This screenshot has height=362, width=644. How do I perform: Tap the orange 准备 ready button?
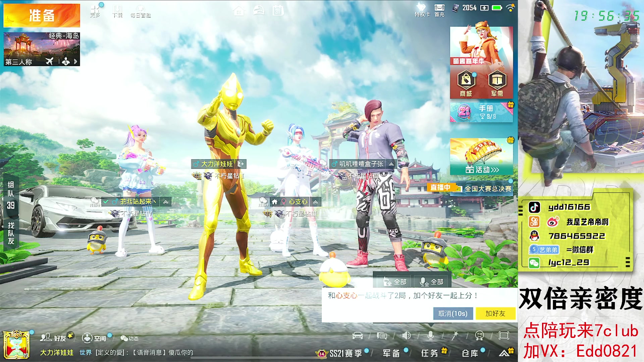[42, 15]
